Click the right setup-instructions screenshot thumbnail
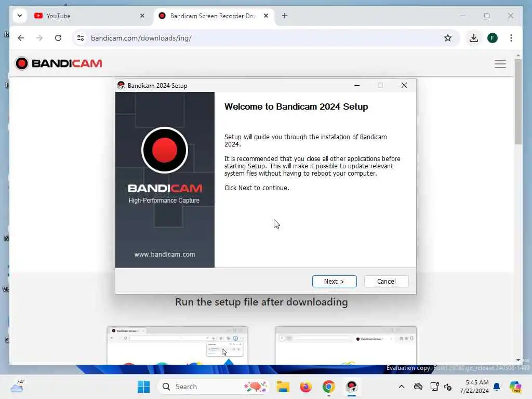 pos(345,345)
